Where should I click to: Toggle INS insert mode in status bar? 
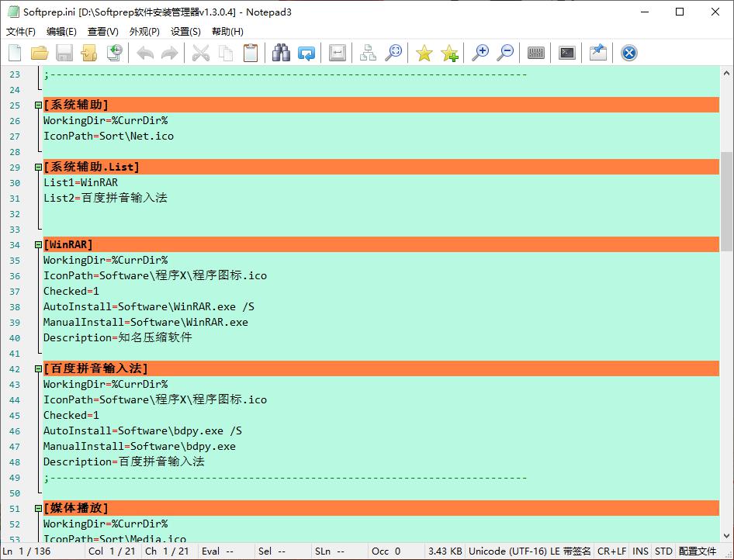pos(640,551)
